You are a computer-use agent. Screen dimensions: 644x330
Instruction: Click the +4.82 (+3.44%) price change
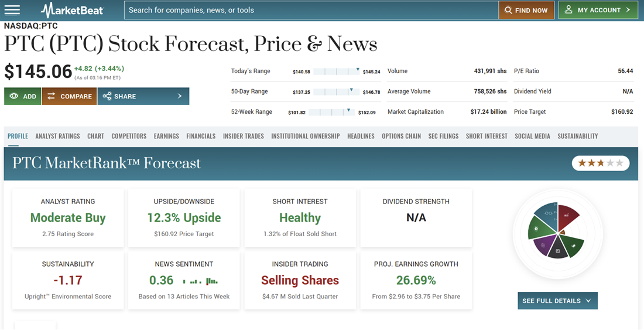click(99, 68)
